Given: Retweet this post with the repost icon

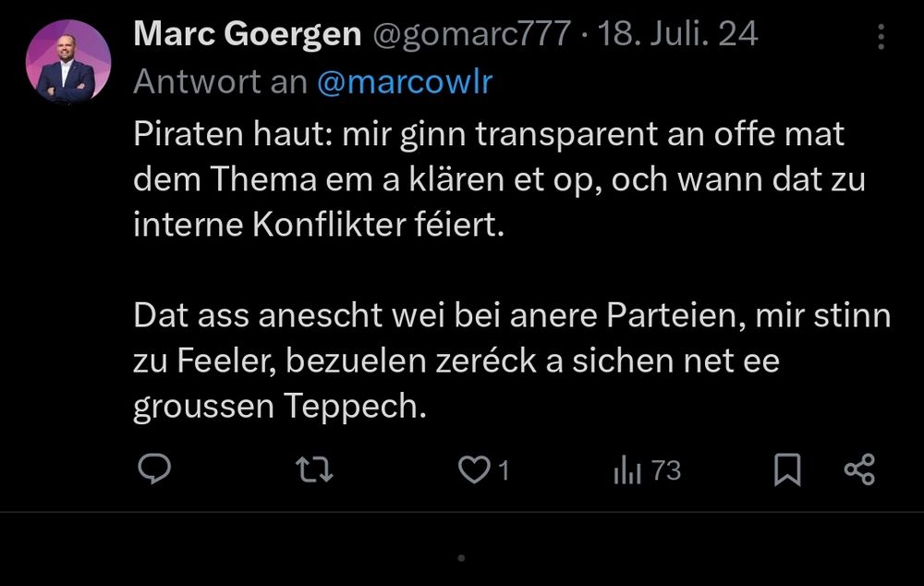Looking at the screenshot, I should pos(313,470).
